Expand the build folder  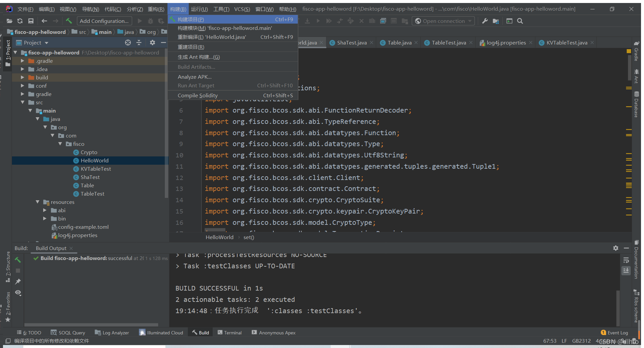(x=22, y=77)
